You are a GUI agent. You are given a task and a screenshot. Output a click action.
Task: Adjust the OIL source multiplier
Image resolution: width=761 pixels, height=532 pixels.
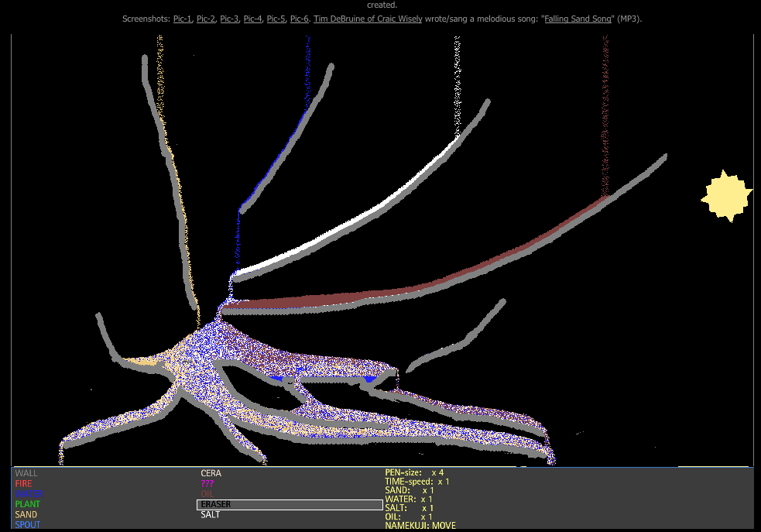pos(408,517)
